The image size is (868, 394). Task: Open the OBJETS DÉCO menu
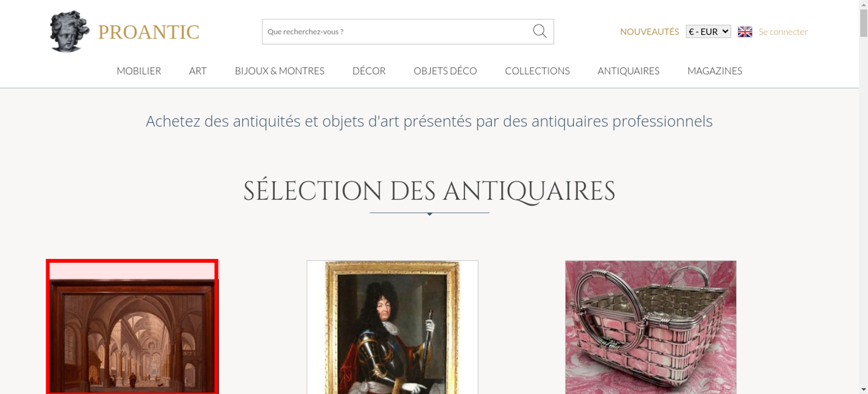click(445, 71)
